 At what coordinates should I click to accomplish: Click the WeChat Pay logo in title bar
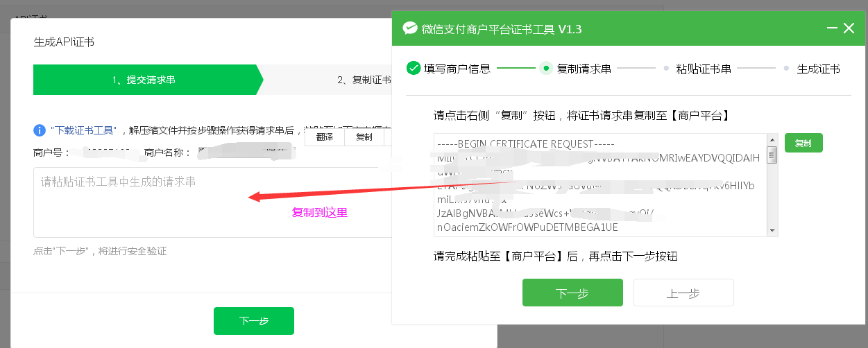[x=410, y=28]
